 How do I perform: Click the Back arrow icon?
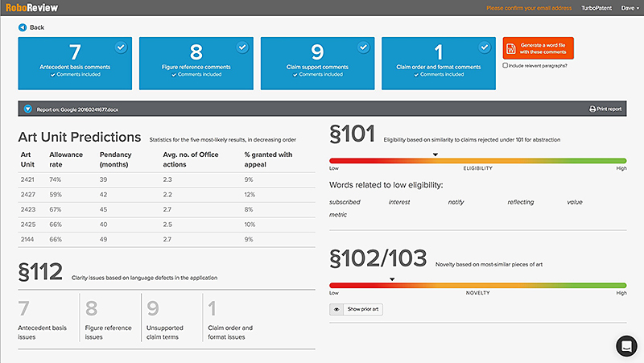[22, 27]
